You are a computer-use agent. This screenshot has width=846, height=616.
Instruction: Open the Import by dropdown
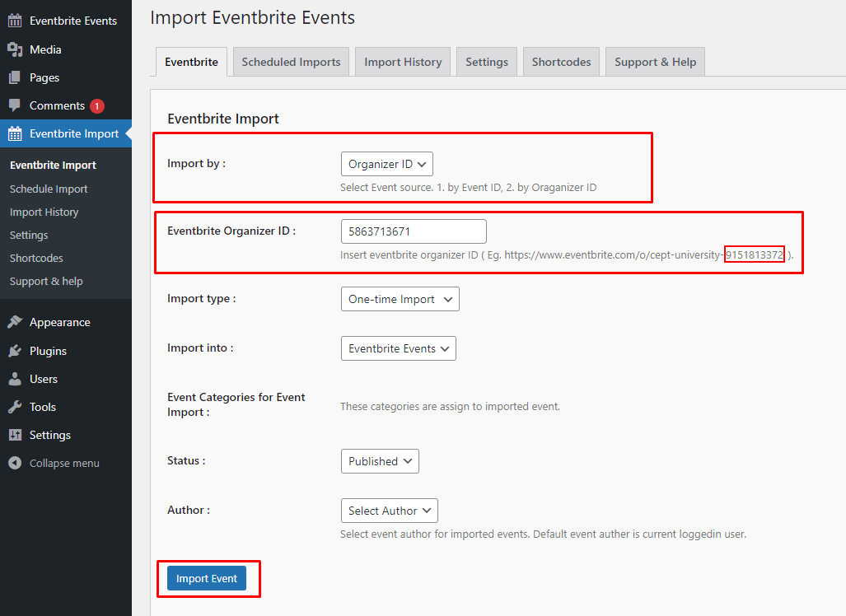[x=386, y=163]
